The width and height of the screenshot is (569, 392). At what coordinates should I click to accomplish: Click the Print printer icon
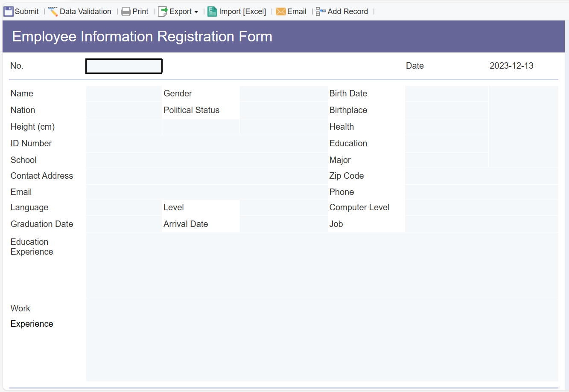click(126, 12)
